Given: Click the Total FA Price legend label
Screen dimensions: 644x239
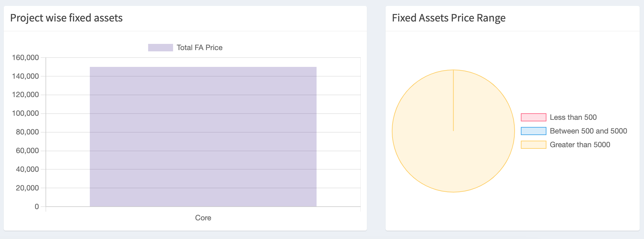Looking at the screenshot, I should click(199, 48).
